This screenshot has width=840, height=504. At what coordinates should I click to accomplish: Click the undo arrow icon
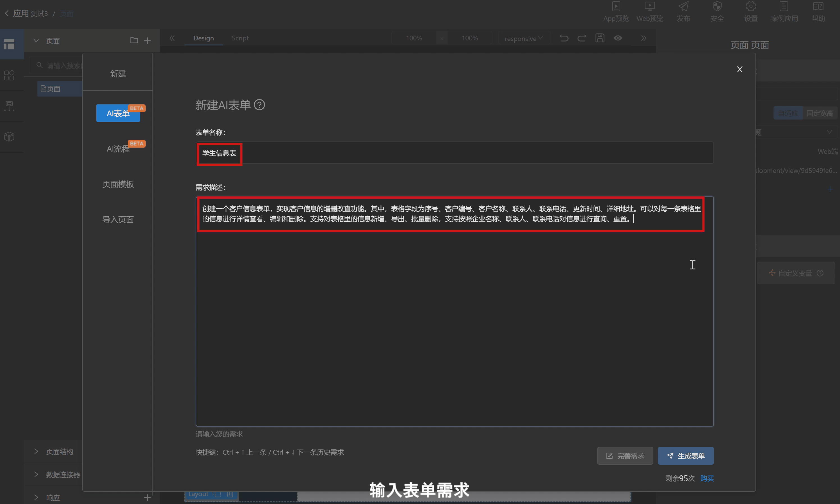564,38
